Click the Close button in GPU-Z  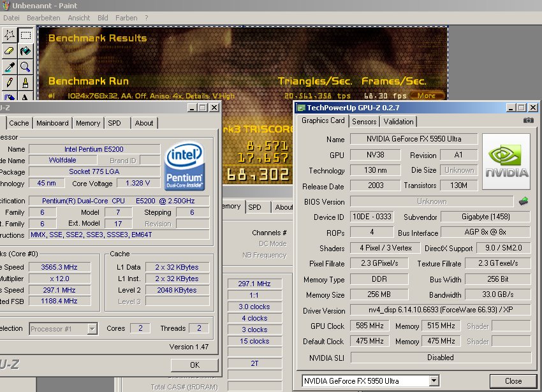click(x=513, y=381)
